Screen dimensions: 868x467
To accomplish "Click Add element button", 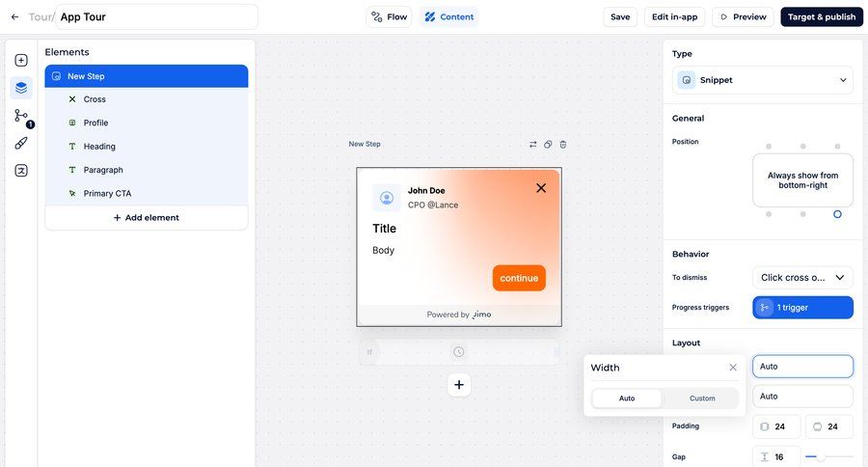I will [x=146, y=218].
